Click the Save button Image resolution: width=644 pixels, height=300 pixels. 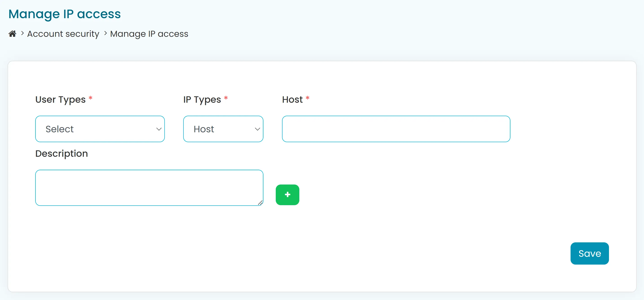(x=589, y=253)
